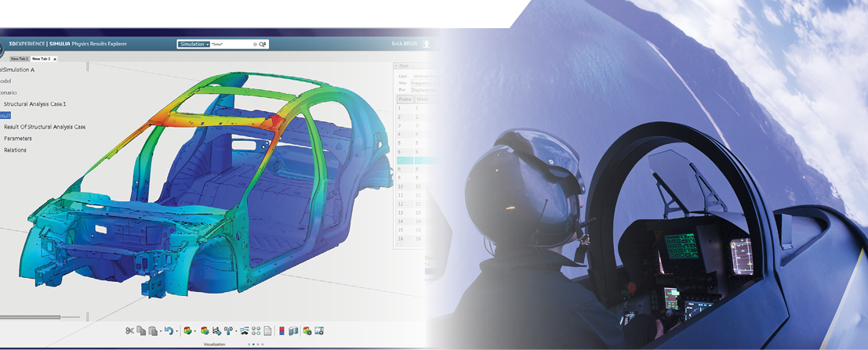868x350 pixels.
Task: Select frame row 16 in Plots table
Action: (x=417, y=238)
